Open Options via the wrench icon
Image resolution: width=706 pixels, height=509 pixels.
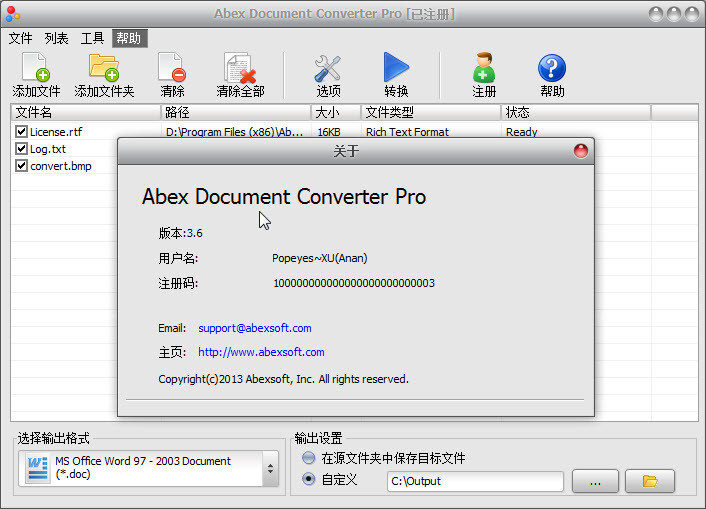[328, 68]
